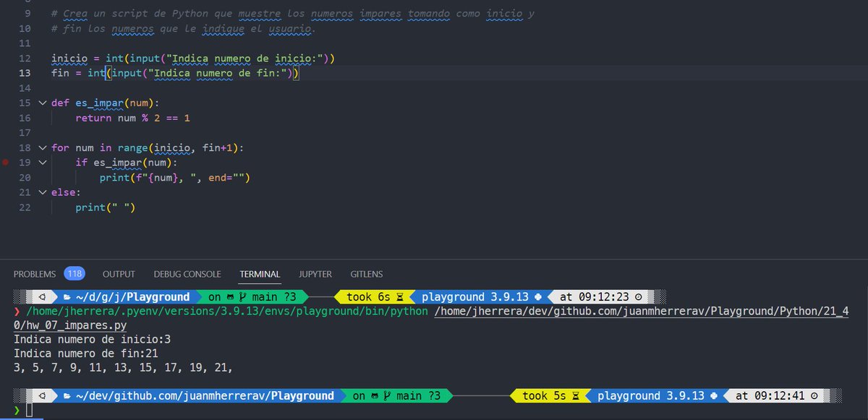
Task: Click the 'for num in range(inicio, fin+1):' line
Action: pos(148,147)
